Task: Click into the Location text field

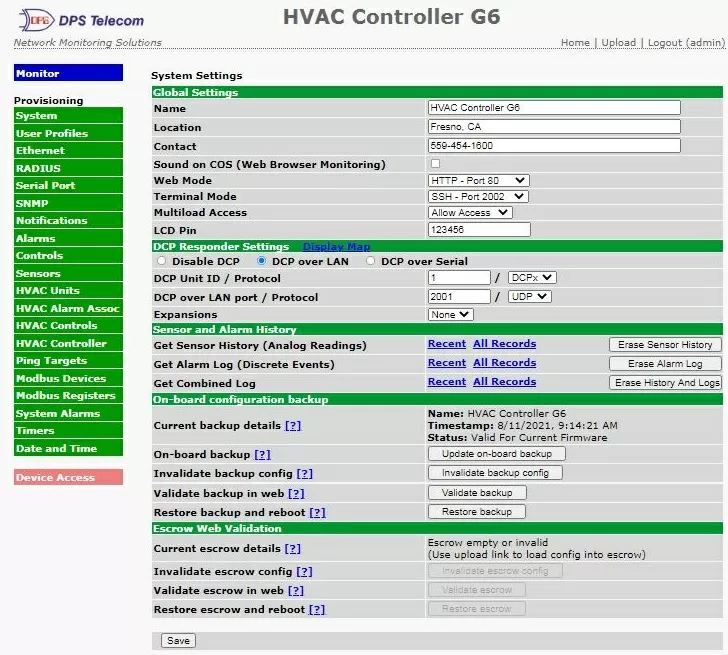Action: (553, 127)
